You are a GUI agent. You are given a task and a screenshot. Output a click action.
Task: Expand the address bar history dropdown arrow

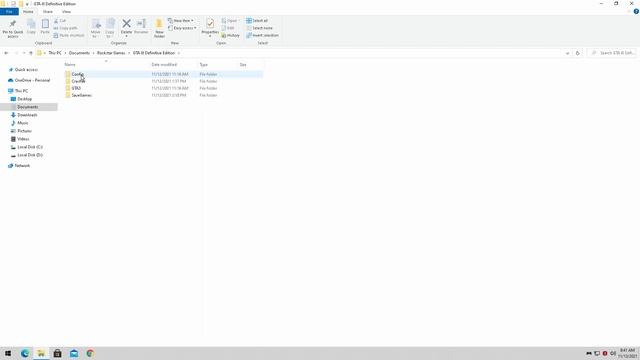pyautogui.click(x=567, y=53)
